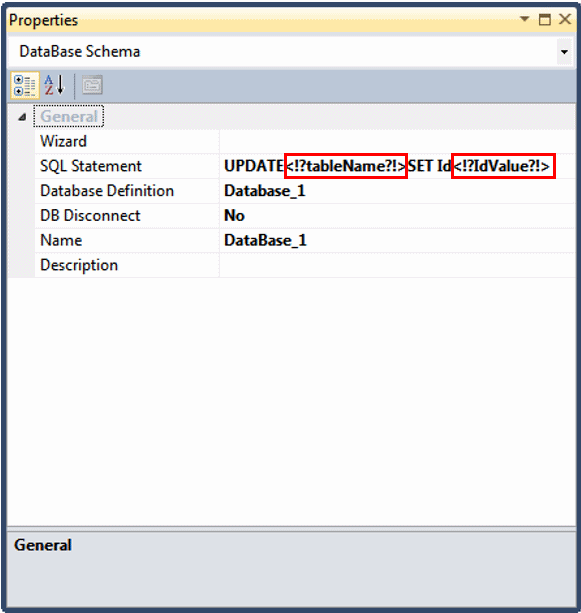Select the Wizard property row label
Screen dimensions: 581x613
click(63, 141)
